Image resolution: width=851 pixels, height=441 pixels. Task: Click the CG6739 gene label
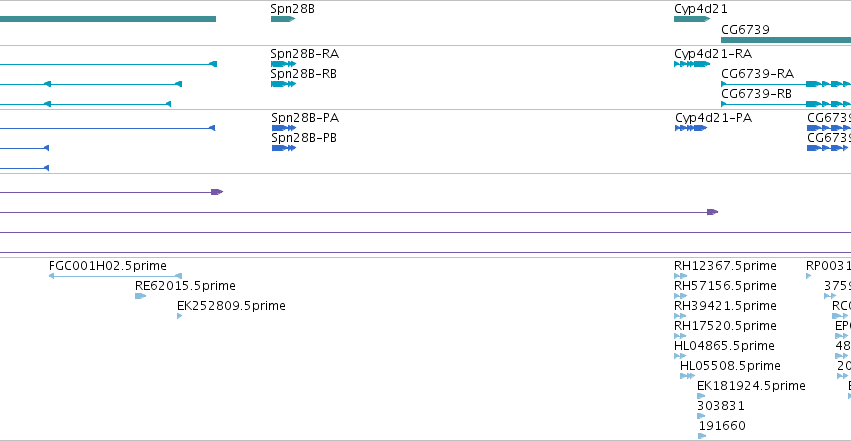[745, 30]
